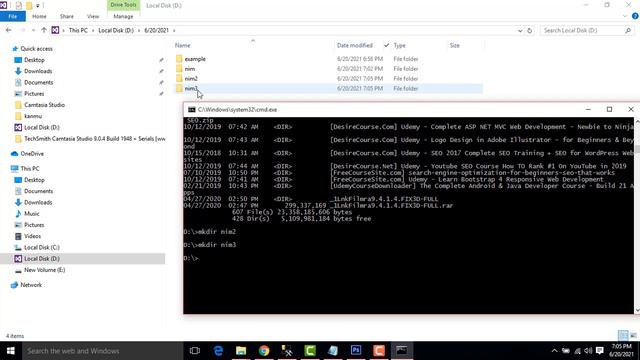Open Photoshop from taskbar
The height and width of the screenshot is (360, 640).
click(356, 351)
